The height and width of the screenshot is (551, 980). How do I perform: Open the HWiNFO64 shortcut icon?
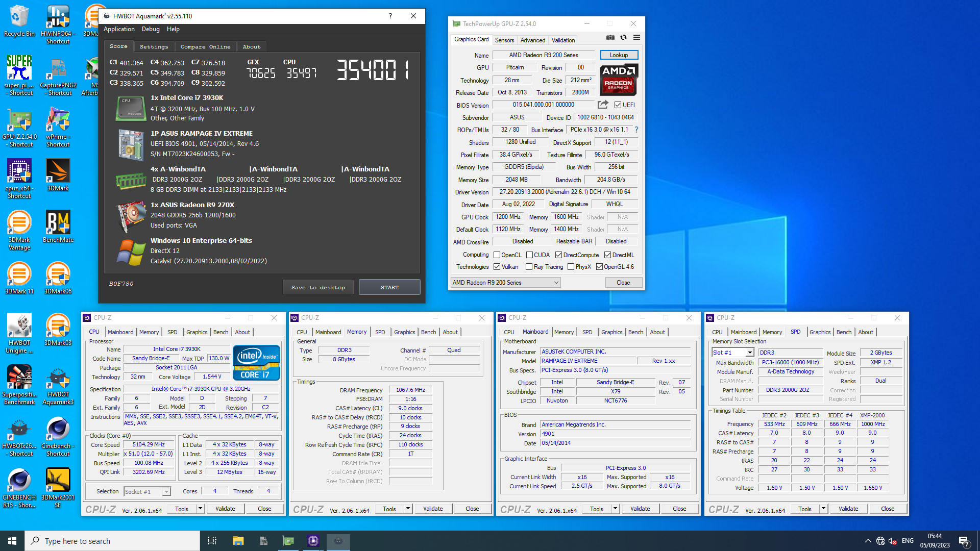click(x=58, y=24)
